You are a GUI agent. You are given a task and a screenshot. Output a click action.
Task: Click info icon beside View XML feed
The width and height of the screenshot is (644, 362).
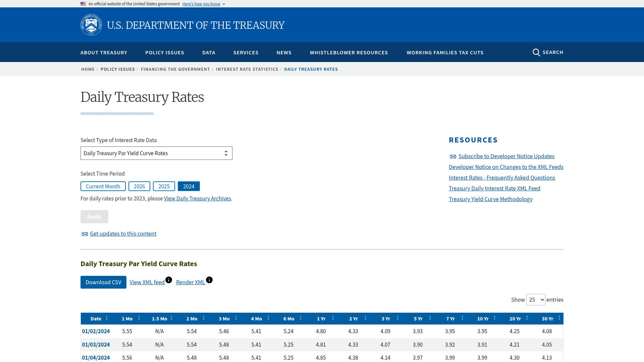[169, 280]
